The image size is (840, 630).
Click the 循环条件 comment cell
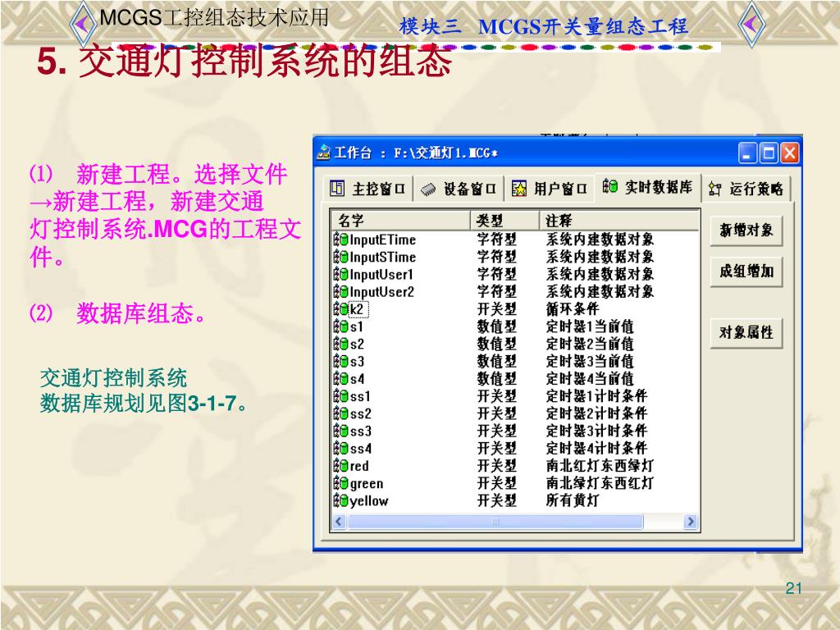572,309
